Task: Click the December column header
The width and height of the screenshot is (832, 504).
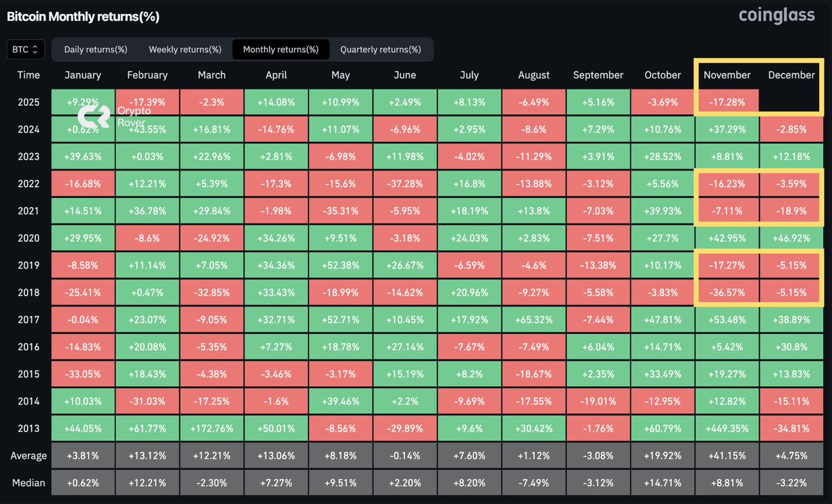Action: [x=791, y=75]
